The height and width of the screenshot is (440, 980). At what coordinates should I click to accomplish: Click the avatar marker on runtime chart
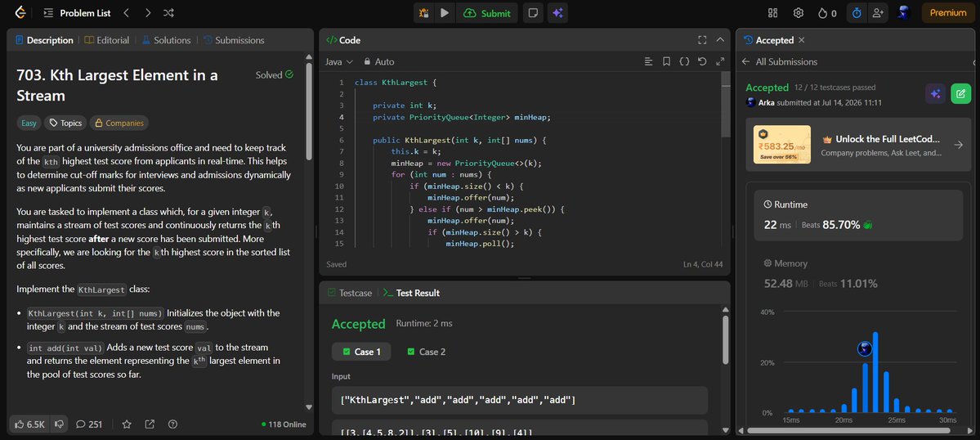[x=865, y=348]
